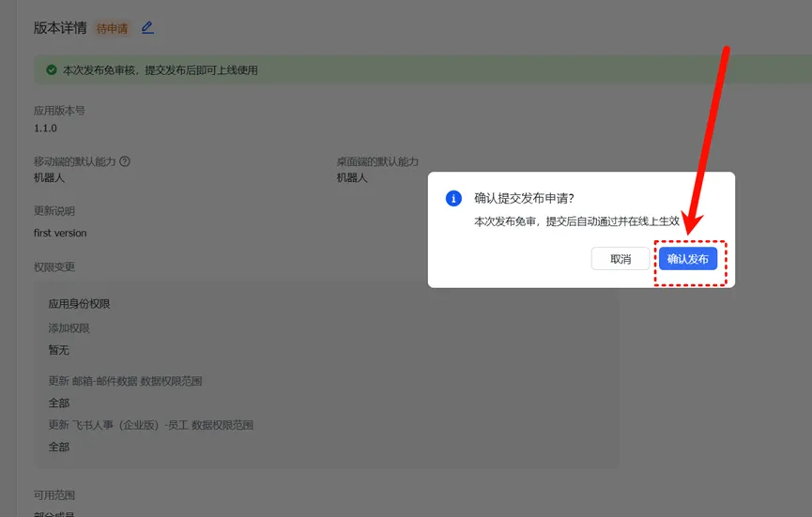The width and height of the screenshot is (812, 517).
Task: Click the 权限变更 label
Action: pos(54,267)
